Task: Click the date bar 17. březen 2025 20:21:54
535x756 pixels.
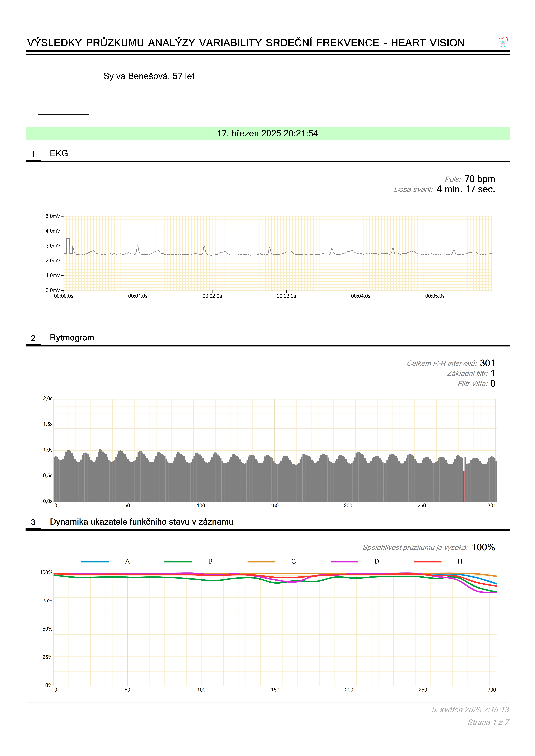Action: (267, 134)
